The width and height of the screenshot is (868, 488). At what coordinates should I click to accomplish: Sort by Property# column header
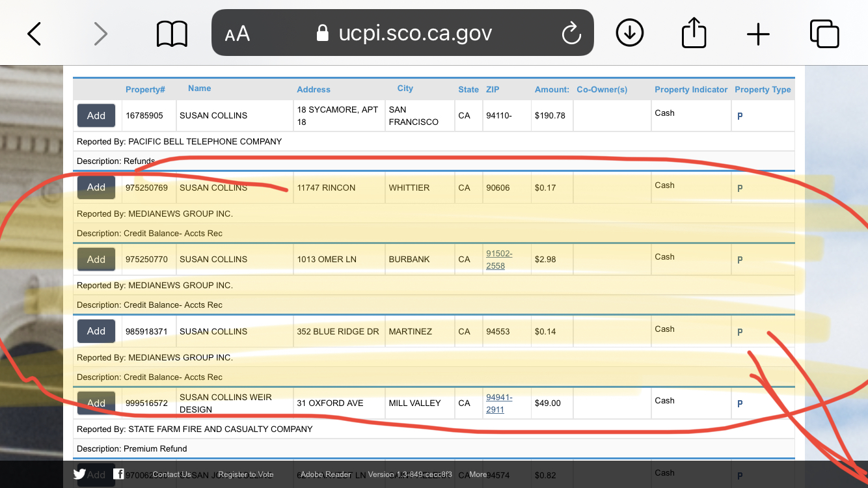(145, 89)
